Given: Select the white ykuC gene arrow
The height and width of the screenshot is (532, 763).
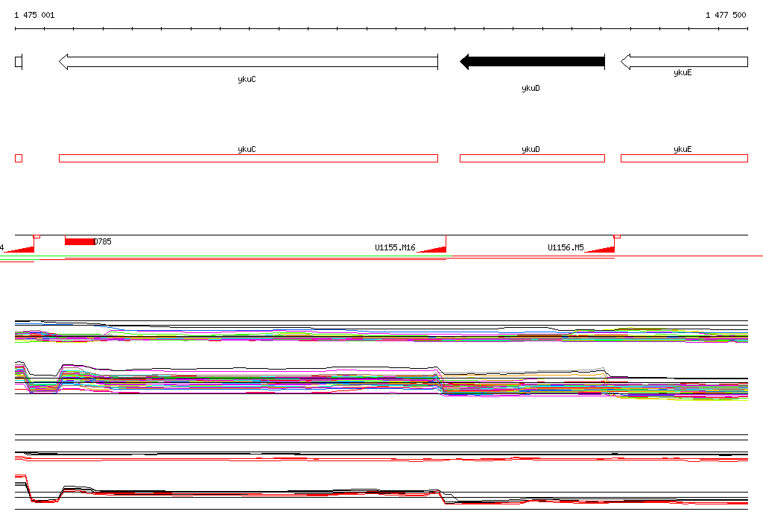Looking at the screenshot, I should coord(248,62).
